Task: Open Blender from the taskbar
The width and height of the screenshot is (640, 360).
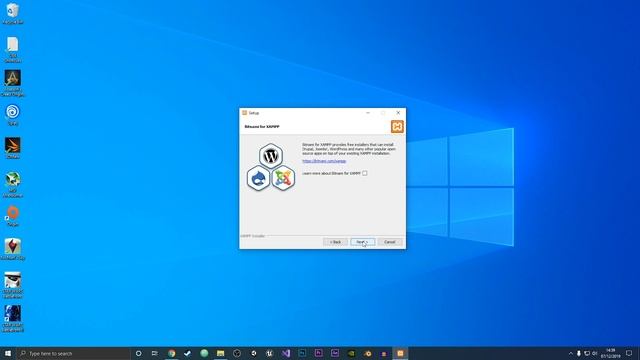Action: pos(367,353)
